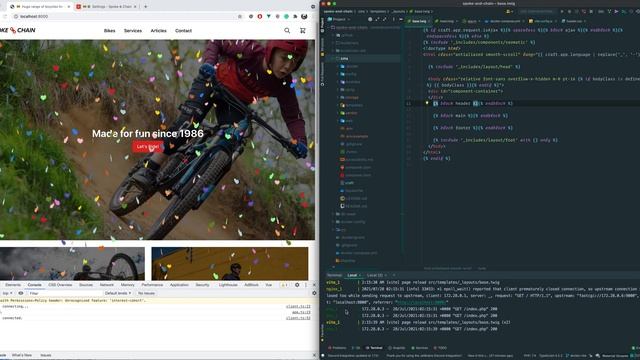Switch to the Elements tab
This screenshot has width=640, height=360.
click(x=13, y=285)
